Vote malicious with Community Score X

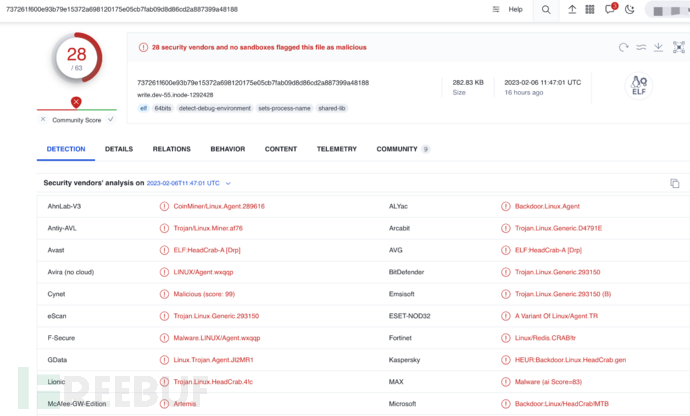pos(43,119)
